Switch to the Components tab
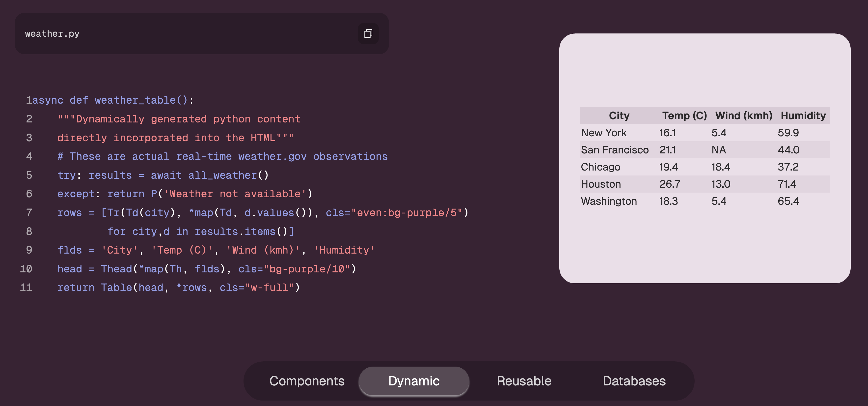The image size is (868, 406). [x=307, y=381]
